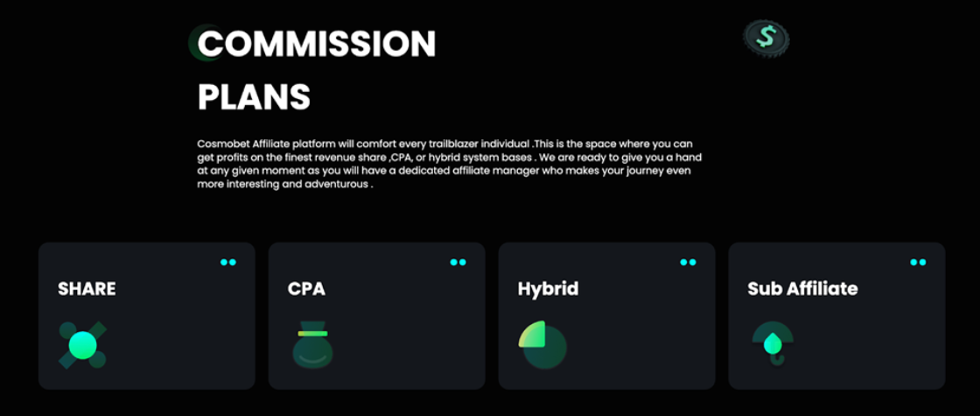
Task: Click the PLANS heading word
Action: (x=254, y=96)
